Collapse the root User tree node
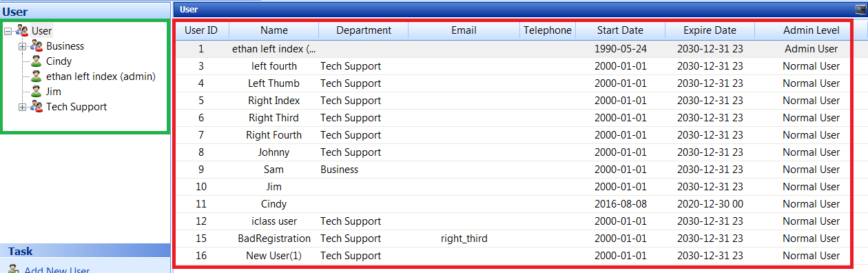The width and height of the screenshot is (868, 273). 8,31
